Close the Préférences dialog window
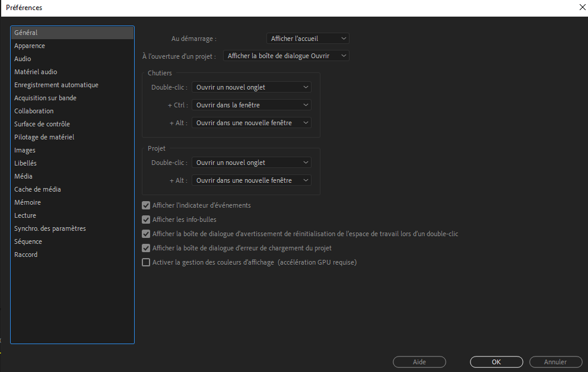Screen dimensions: 588x372 tap(580, 8)
